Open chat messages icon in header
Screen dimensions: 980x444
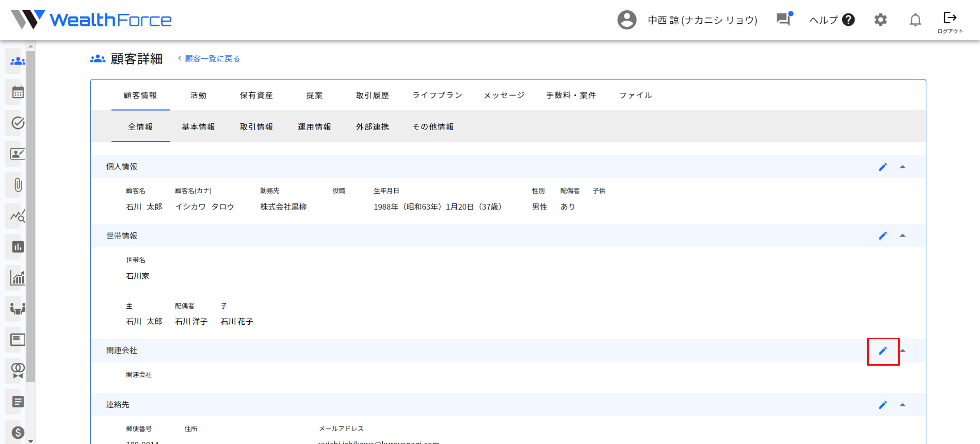point(784,19)
